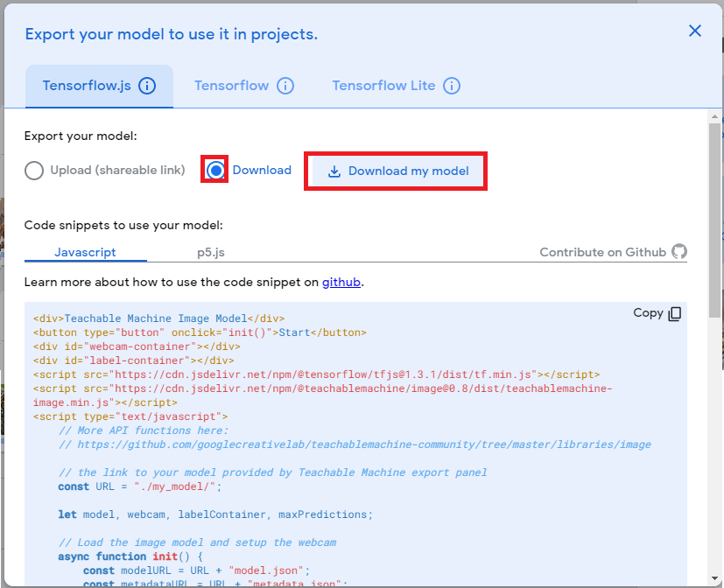Click the teachablemachine-community github URL comment
The image size is (724, 588).
355,444
